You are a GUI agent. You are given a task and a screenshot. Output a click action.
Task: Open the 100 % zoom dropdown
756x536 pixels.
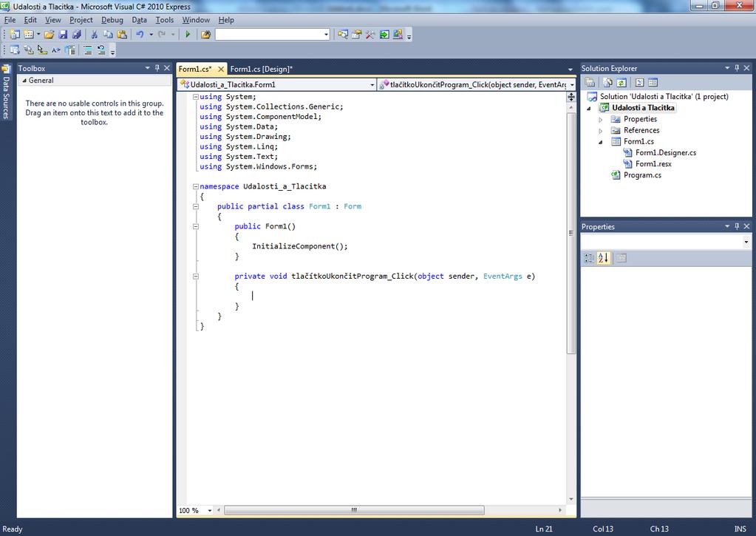(210, 510)
